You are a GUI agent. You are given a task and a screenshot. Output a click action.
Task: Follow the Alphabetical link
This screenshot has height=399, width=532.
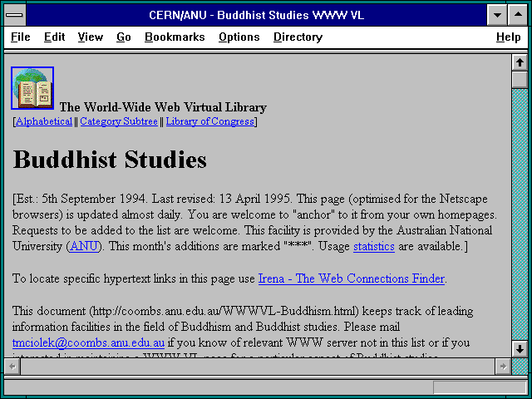[44, 121]
